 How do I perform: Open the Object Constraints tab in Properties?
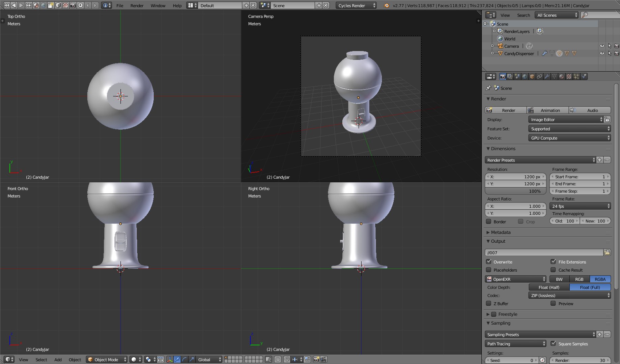[539, 77]
